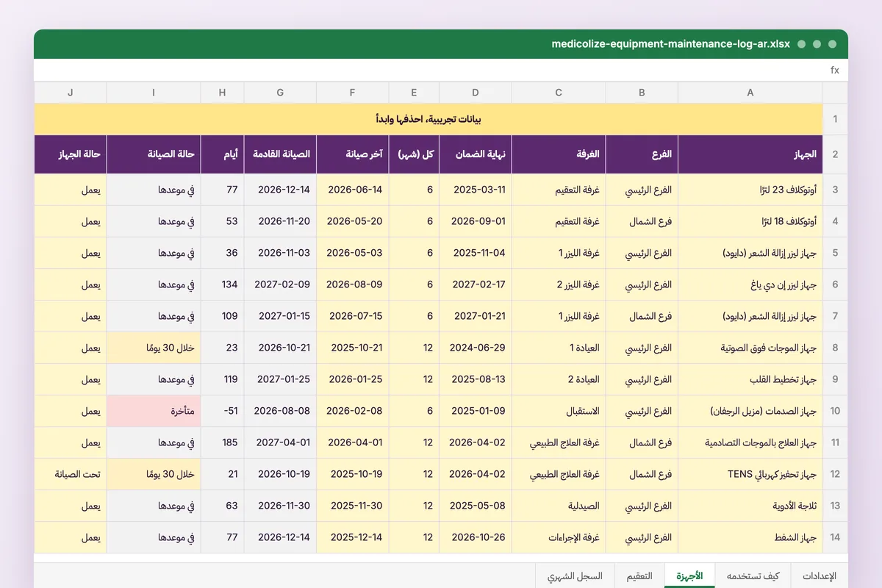Click the الصيانة القادمة header cell

[280, 154]
